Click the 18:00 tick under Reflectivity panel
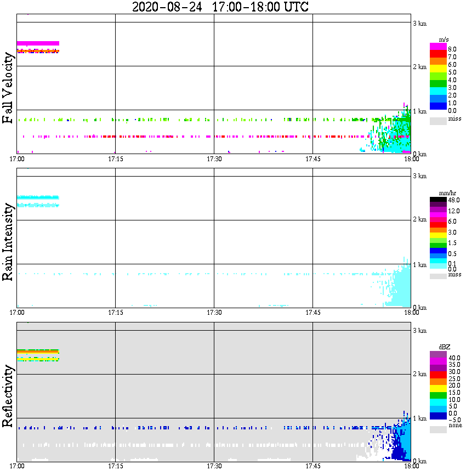This screenshot has height=476, width=466. [x=411, y=466]
